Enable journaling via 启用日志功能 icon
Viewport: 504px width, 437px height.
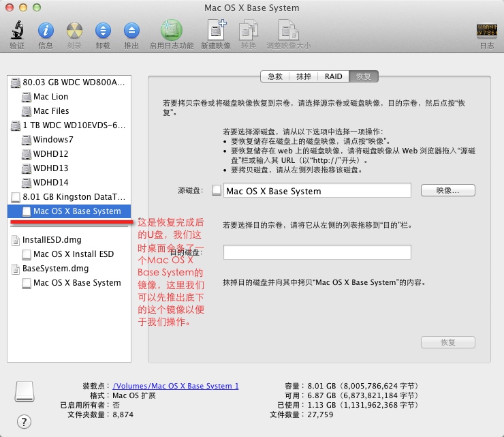(172, 30)
